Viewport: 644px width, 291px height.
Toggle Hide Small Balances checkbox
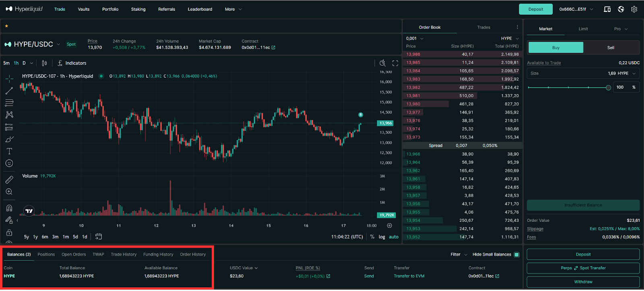pyautogui.click(x=517, y=254)
